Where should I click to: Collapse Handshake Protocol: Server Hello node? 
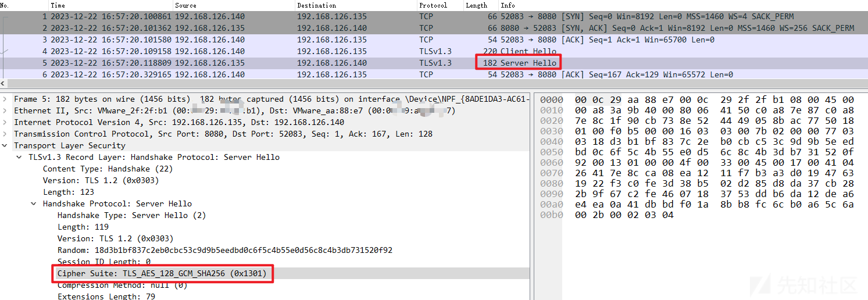click(x=34, y=204)
